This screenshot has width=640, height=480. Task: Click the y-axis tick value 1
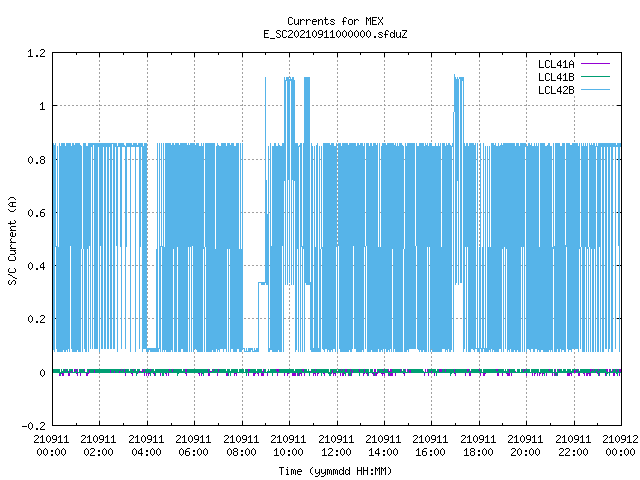tap(42, 106)
